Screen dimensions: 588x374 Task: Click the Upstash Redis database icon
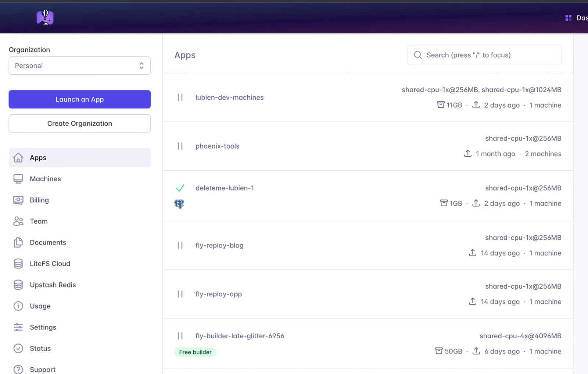[x=18, y=285]
